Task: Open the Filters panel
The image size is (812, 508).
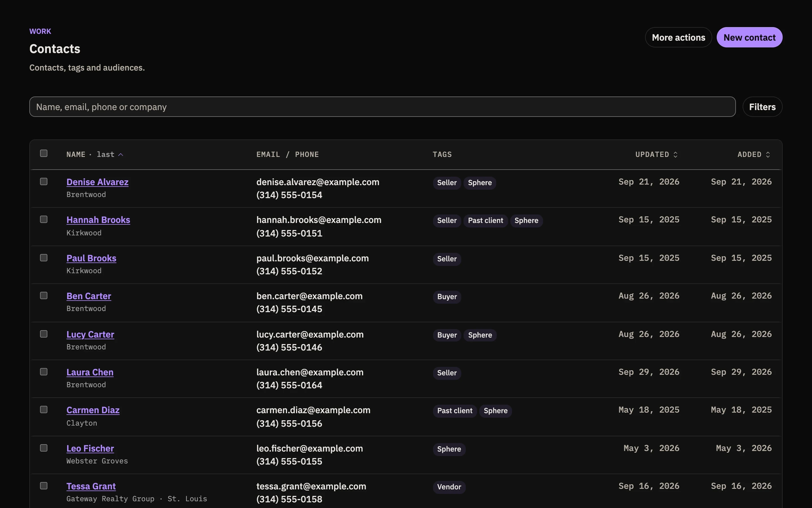Action: (x=762, y=107)
